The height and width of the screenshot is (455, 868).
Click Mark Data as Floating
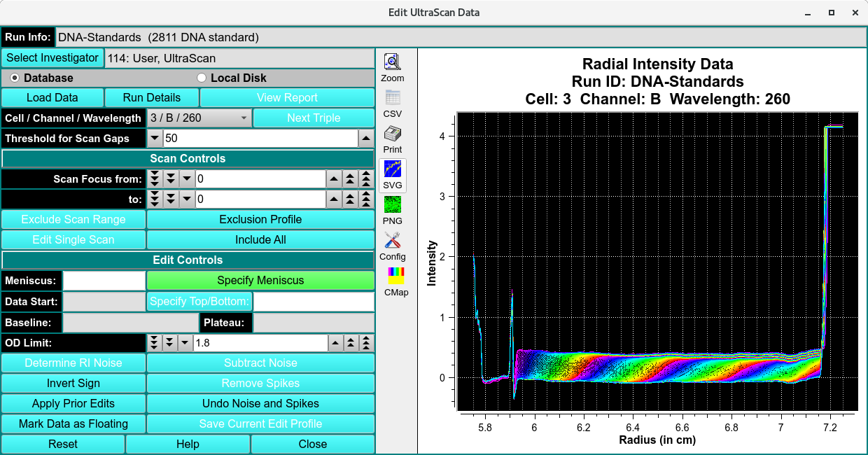(x=73, y=424)
